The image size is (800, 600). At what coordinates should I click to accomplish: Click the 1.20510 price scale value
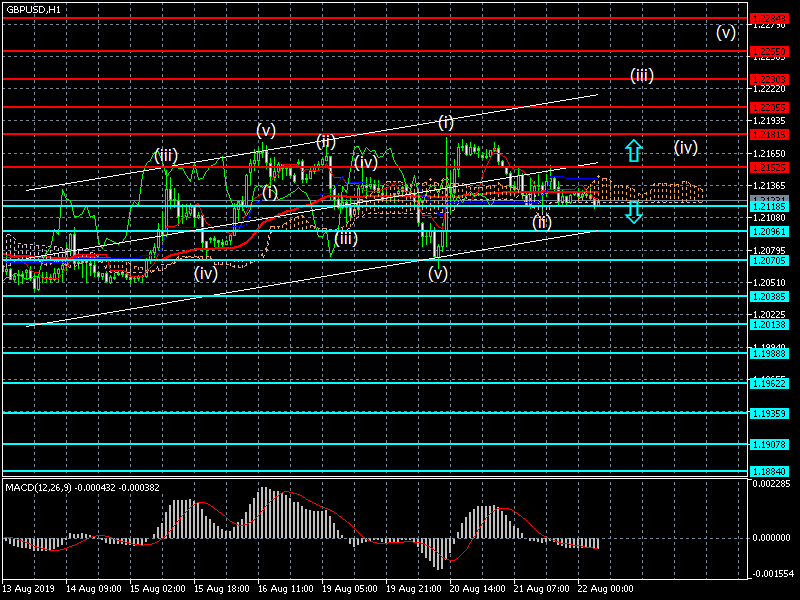pos(769,283)
